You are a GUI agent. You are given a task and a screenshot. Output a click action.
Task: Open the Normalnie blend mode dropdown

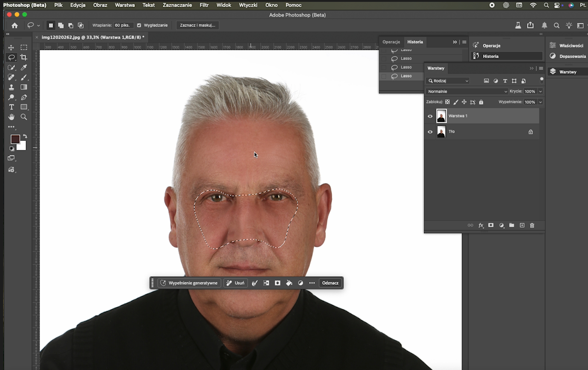click(467, 91)
